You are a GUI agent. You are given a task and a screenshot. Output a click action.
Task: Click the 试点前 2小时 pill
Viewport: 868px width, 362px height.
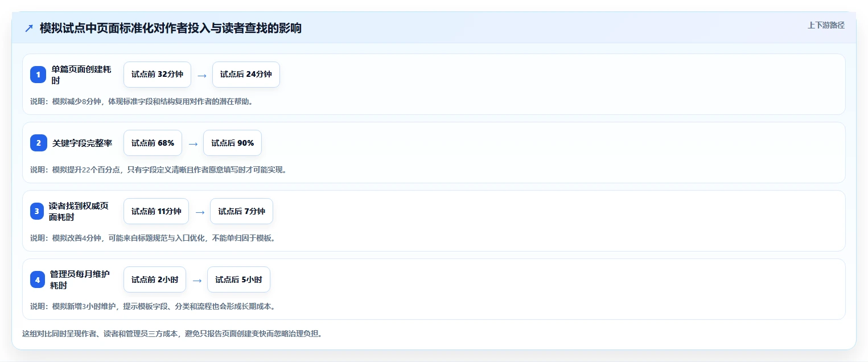click(x=154, y=279)
